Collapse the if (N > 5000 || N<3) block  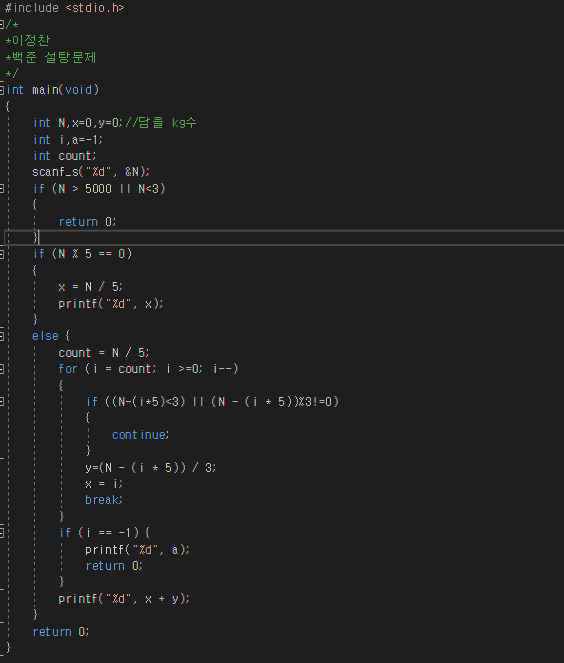pyautogui.click(x=2, y=189)
